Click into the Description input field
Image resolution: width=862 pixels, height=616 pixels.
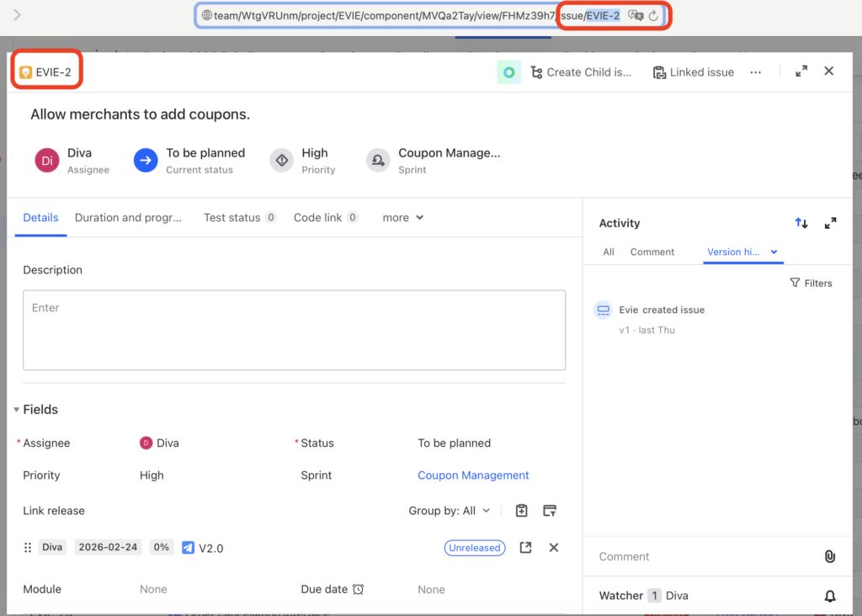pyautogui.click(x=294, y=330)
